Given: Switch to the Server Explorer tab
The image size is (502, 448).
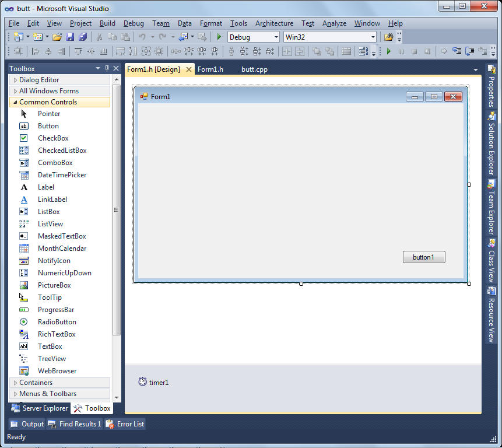Looking at the screenshot, I should 40,408.
